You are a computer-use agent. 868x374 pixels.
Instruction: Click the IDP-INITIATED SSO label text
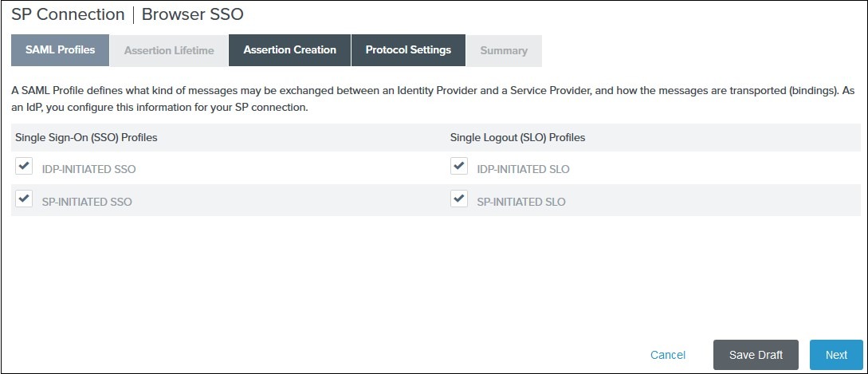point(88,169)
